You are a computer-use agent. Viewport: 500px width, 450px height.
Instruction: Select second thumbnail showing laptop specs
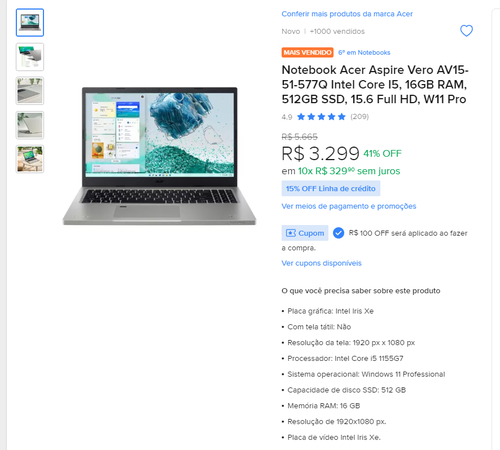point(30,57)
